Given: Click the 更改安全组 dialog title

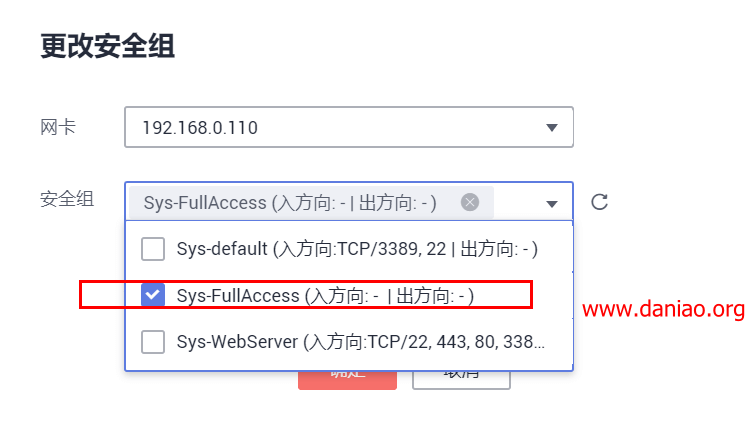Looking at the screenshot, I should (x=107, y=46).
